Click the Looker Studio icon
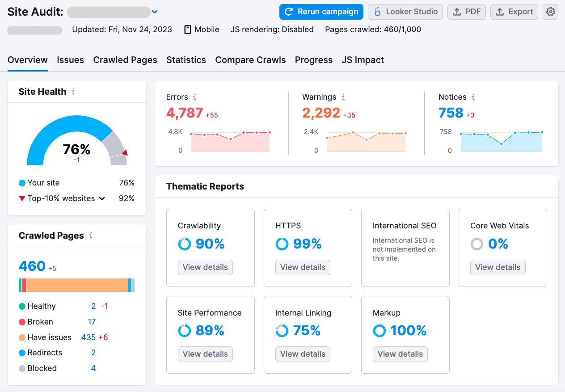 [x=378, y=12]
